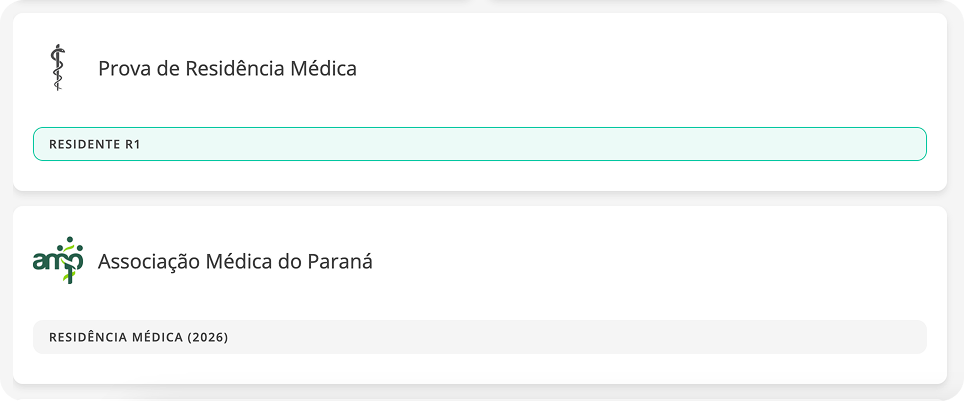Open the Prova de Residência Médica title
This screenshot has height=401, width=964.
coord(227,69)
